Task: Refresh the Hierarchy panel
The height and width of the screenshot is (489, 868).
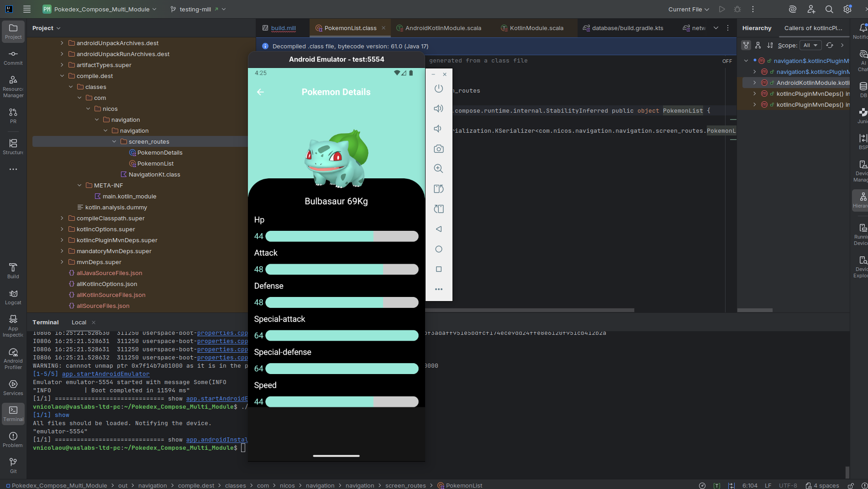Action: (830, 45)
